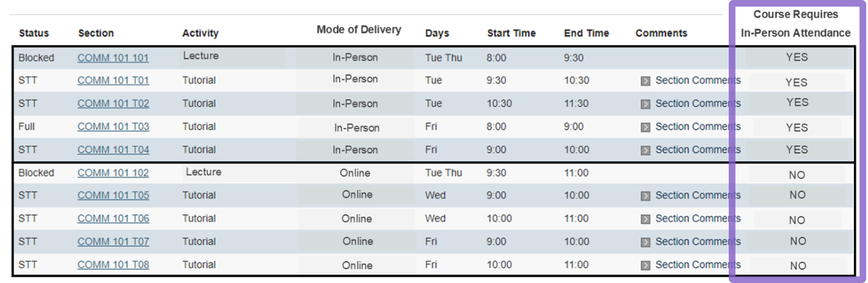Open the COMM 101 102 online lecture link
This screenshot has width=868, height=283.
(113, 173)
